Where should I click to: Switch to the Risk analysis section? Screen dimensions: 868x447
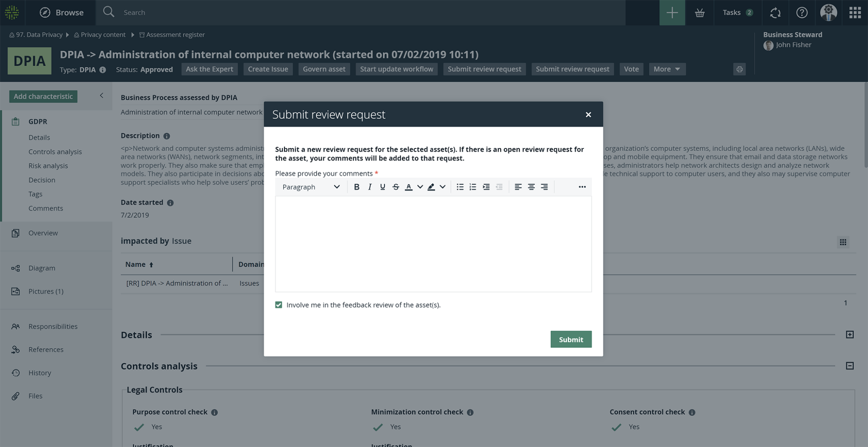[48, 165]
